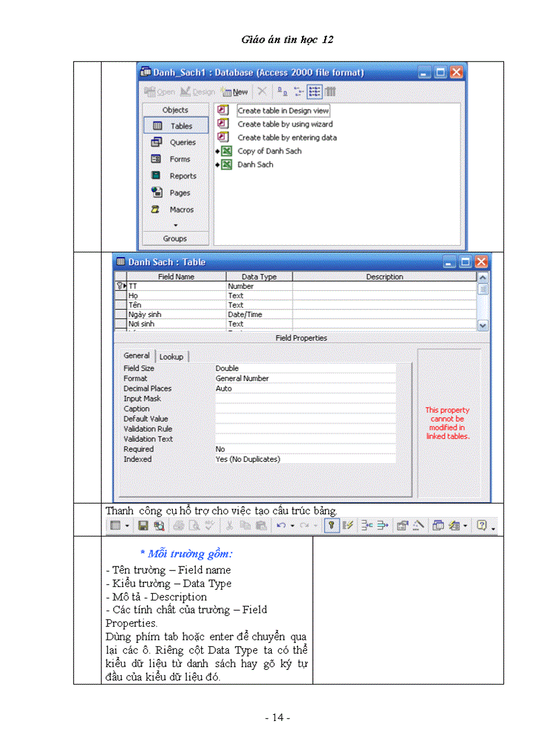
Task: Open the Danh Sach table icon
Action: click(x=227, y=164)
